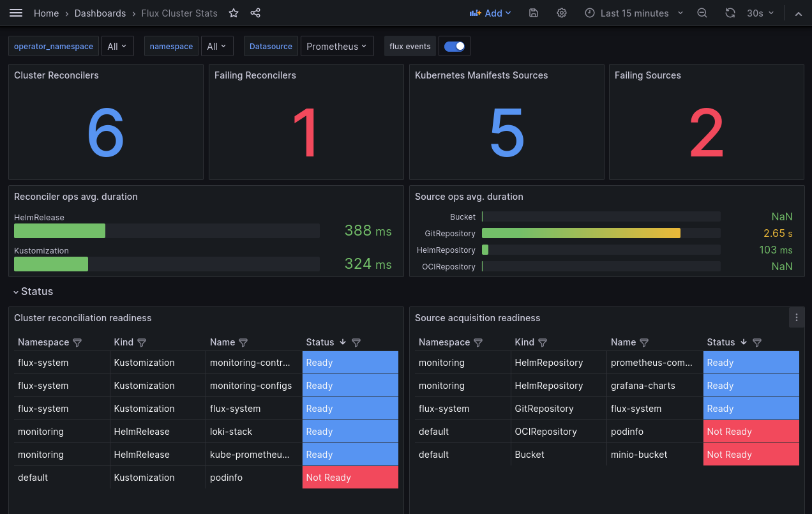Open Source acquisition readiness panel menu

click(x=796, y=317)
